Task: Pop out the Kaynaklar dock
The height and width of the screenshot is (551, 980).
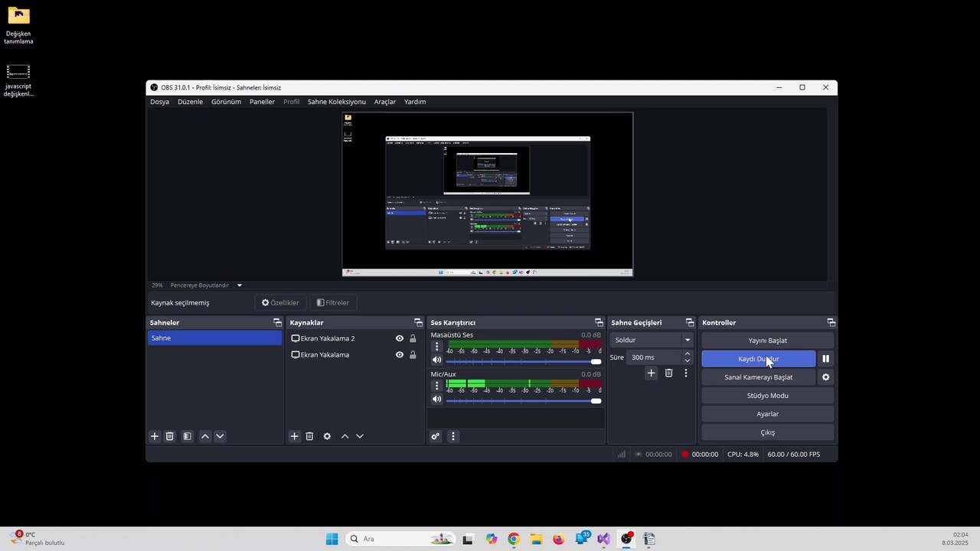Action: click(418, 323)
